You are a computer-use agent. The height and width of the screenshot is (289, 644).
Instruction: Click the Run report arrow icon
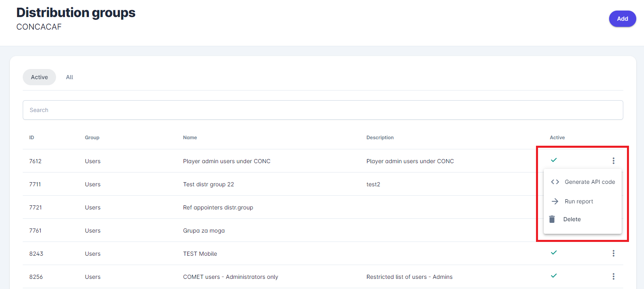(x=555, y=201)
